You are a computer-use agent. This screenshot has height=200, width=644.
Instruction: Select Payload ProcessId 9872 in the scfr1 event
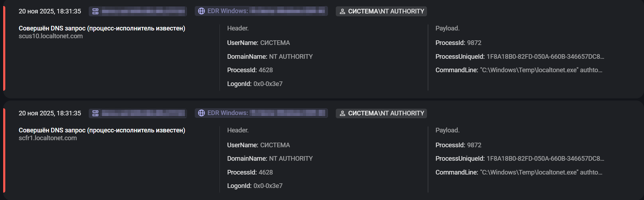474,145
